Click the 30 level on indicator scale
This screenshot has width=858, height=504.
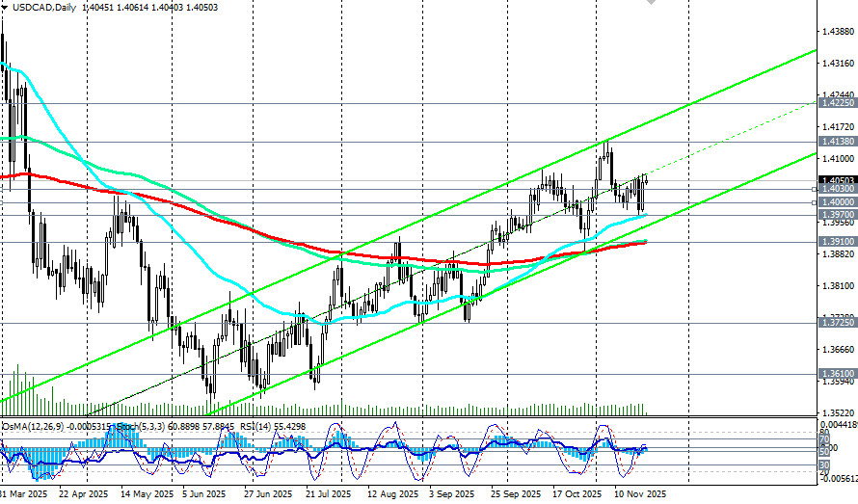[824, 464]
